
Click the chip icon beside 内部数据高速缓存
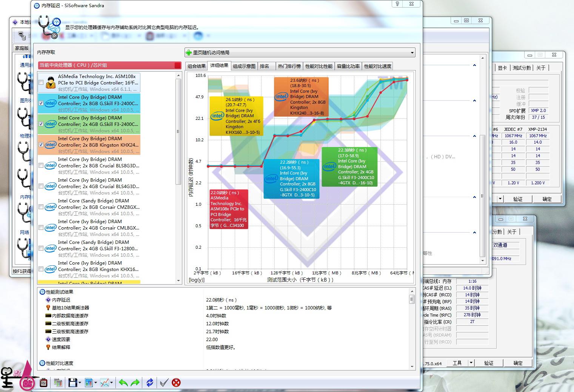pos(48,315)
